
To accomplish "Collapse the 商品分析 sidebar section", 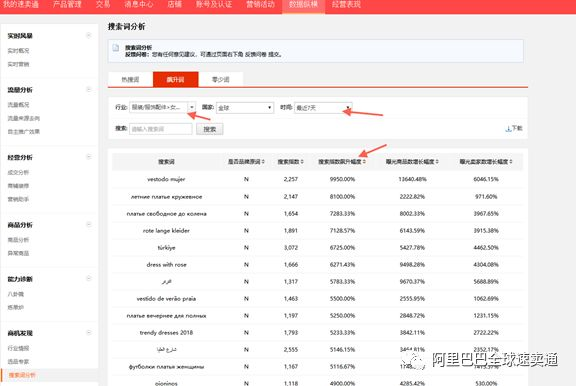I will [89, 224].
